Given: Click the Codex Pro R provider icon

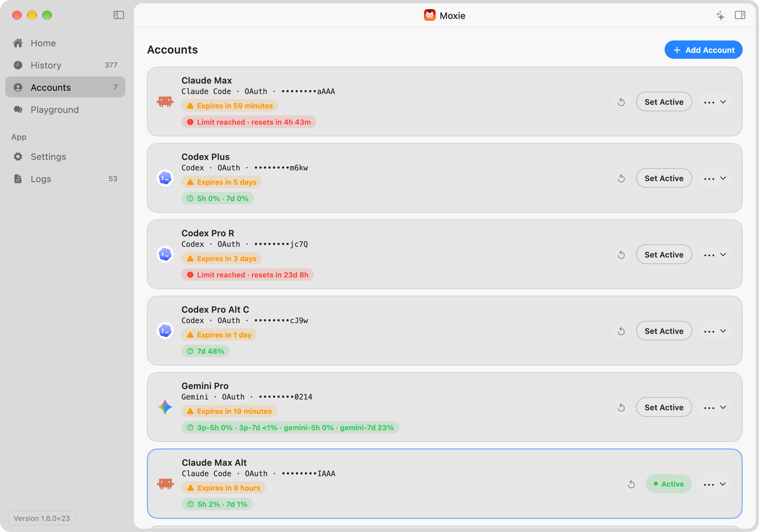Looking at the screenshot, I should coord(165,254).
